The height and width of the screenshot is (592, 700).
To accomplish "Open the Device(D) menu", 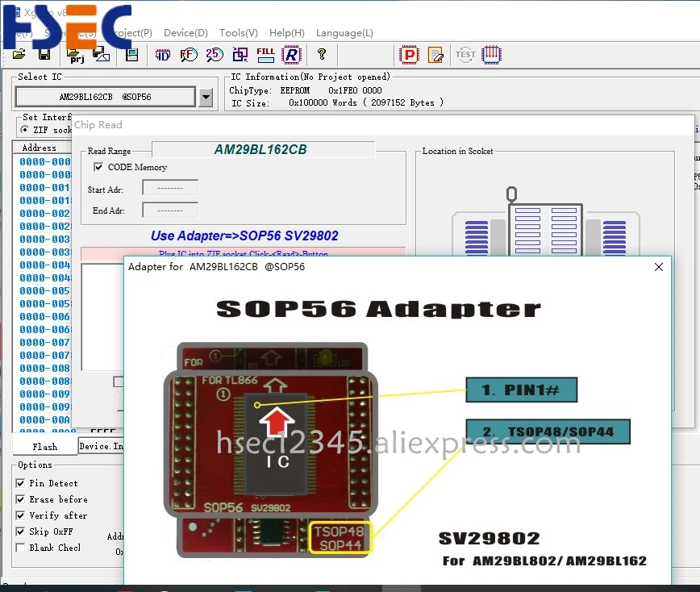I will click(x=185, y=33).
